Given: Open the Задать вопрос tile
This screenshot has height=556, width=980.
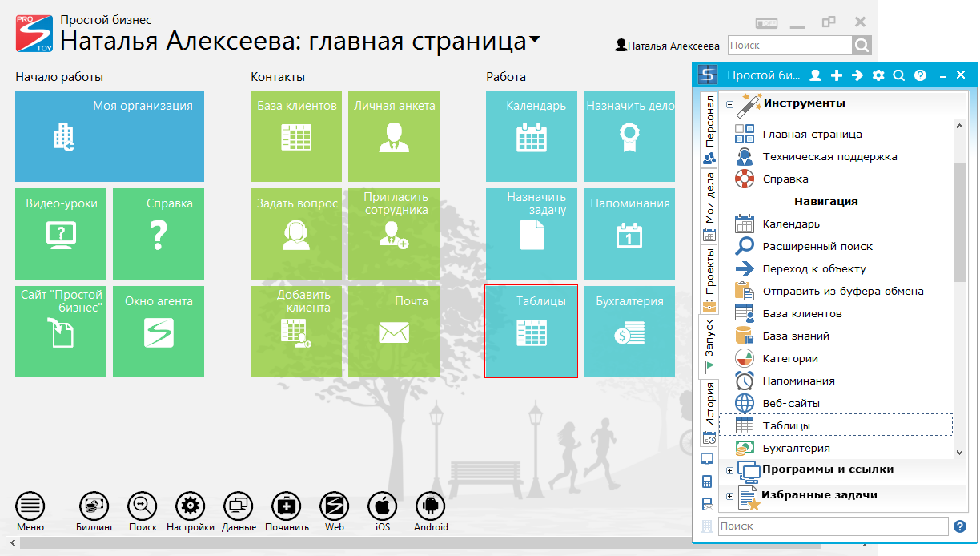Looking at the screenshot, I should (x=296, y=234).
